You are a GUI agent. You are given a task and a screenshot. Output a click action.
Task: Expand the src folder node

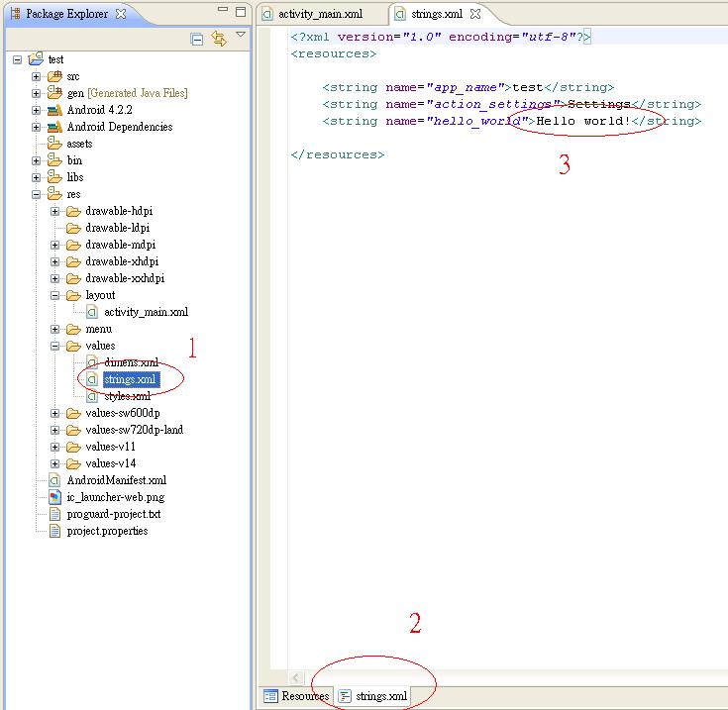coord(37,76)
